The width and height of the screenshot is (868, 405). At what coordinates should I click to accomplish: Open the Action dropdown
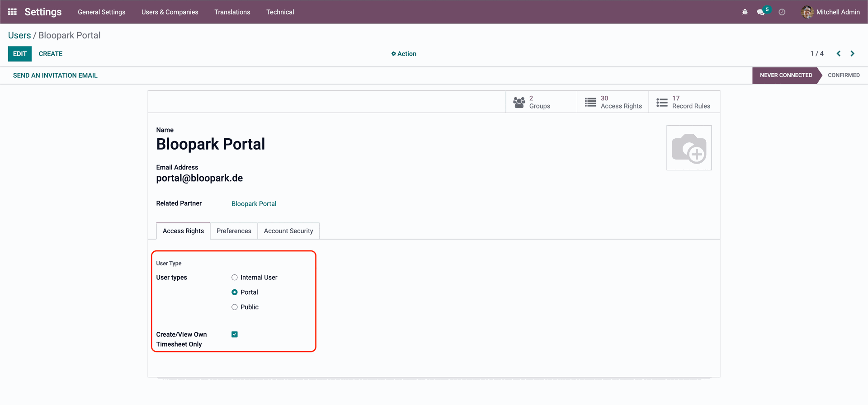click(404, 54)
